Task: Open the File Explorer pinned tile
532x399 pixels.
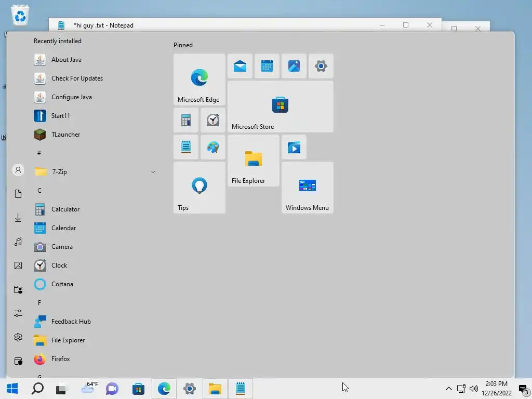Action: pyautogui.click(x=254, y=161)
